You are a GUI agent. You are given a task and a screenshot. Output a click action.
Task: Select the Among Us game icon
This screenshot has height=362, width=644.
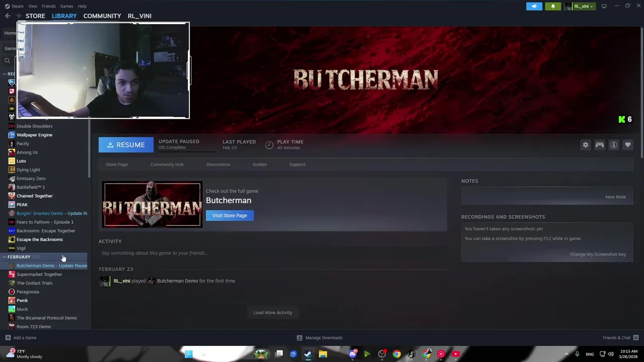pyautogui.click(x=12, y=152)
